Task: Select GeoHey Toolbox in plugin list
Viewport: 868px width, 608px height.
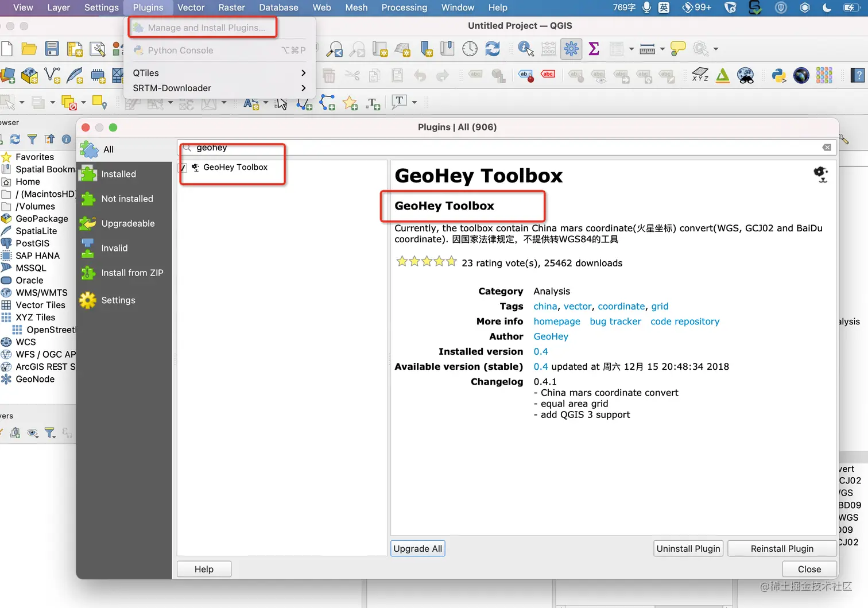Action: 235,167
